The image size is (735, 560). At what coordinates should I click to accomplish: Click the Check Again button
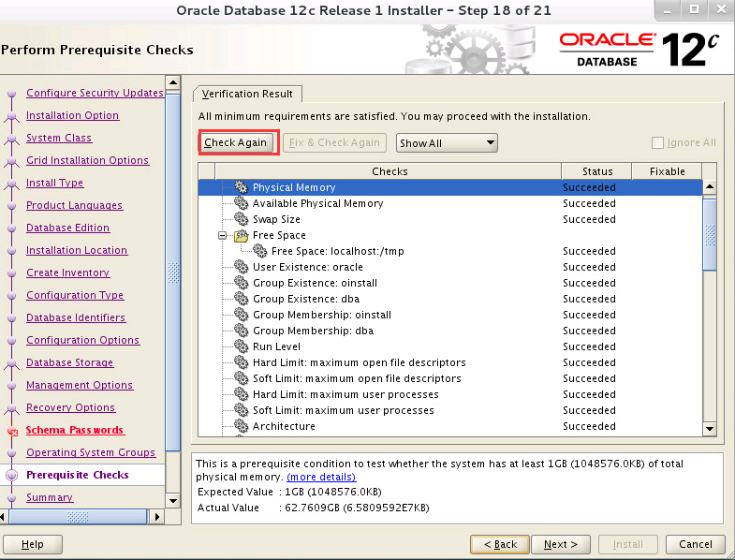pos(235,142)
